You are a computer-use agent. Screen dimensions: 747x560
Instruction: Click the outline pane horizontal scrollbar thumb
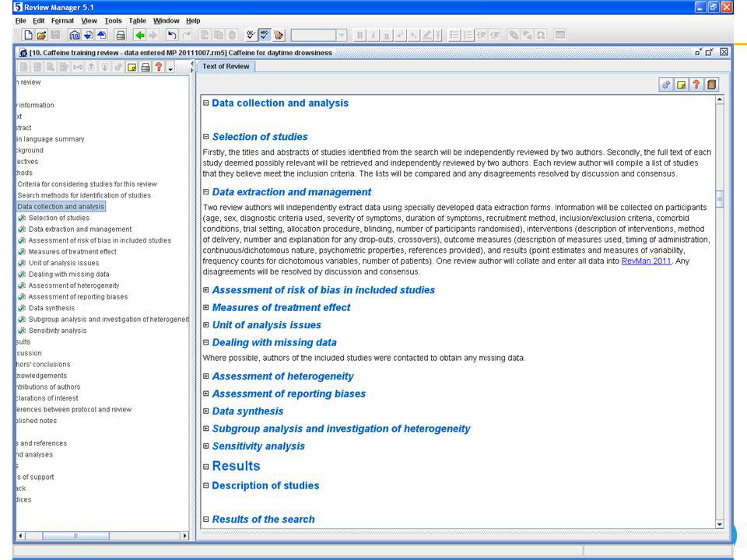coord(75,536)
